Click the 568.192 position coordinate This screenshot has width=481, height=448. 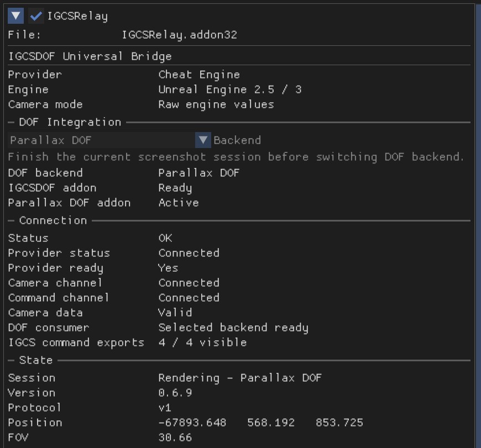point(271,423)
